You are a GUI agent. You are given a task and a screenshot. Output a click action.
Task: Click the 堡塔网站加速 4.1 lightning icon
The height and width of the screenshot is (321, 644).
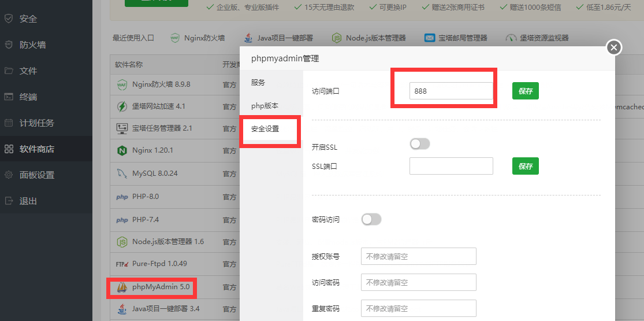(x=122, y=106)
